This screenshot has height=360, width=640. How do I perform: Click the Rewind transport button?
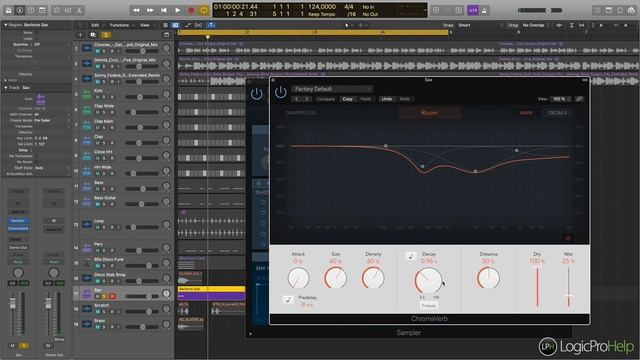coord(136,10)
